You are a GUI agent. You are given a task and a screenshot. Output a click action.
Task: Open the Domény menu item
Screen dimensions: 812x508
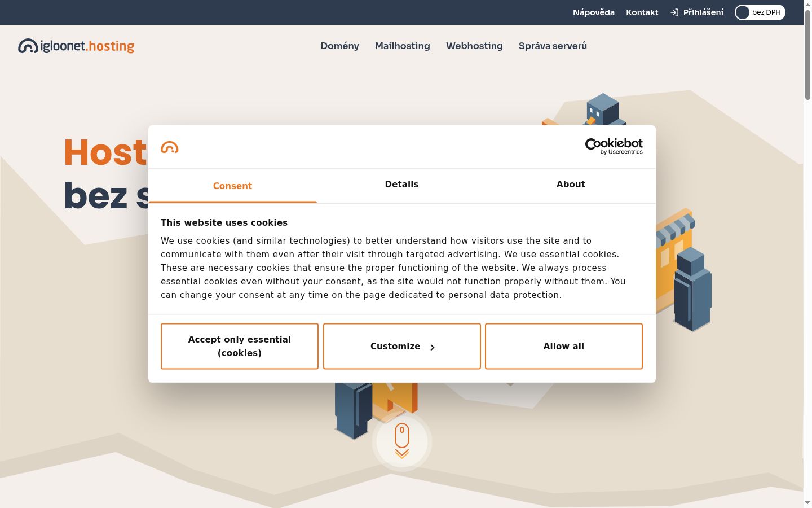pyautogui.click(x=340, y=46)
